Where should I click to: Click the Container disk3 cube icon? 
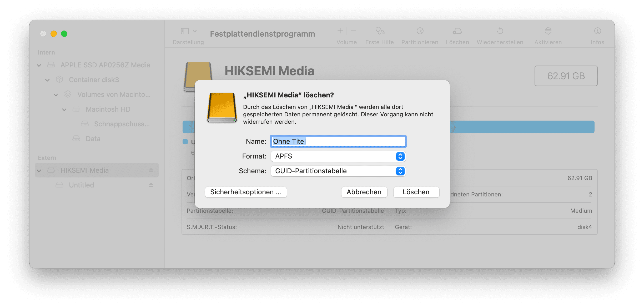pyautogui.click(x=59, y=80)
